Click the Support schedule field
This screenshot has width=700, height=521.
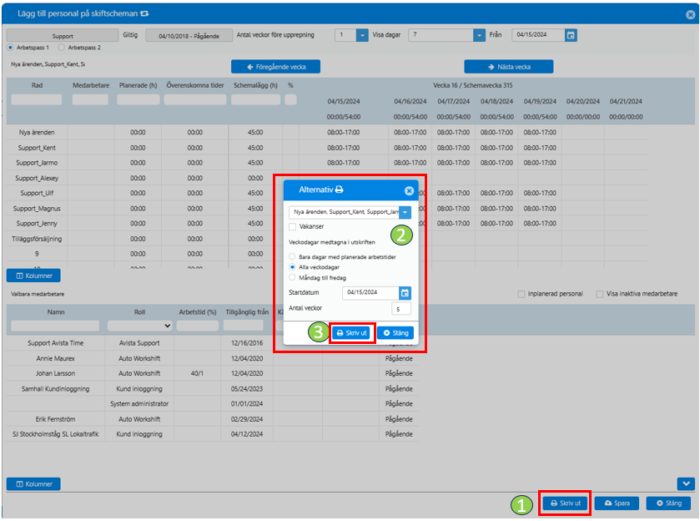tap(62, 36)
